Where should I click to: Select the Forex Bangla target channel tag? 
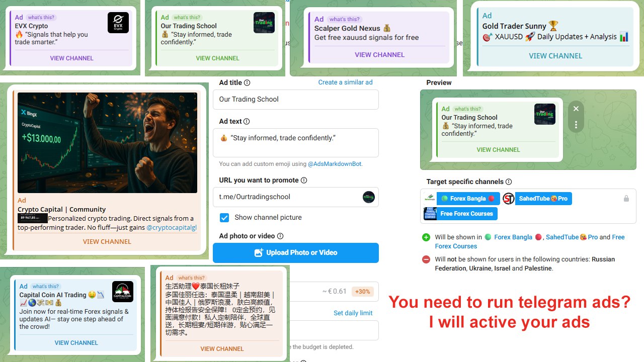coord(462,199)
